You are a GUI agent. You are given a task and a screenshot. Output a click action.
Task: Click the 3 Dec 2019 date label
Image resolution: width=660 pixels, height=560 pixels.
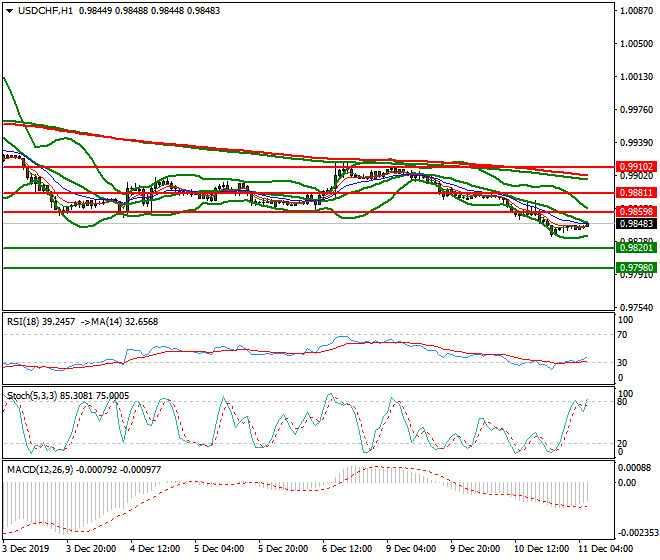[x=26, y=549]
